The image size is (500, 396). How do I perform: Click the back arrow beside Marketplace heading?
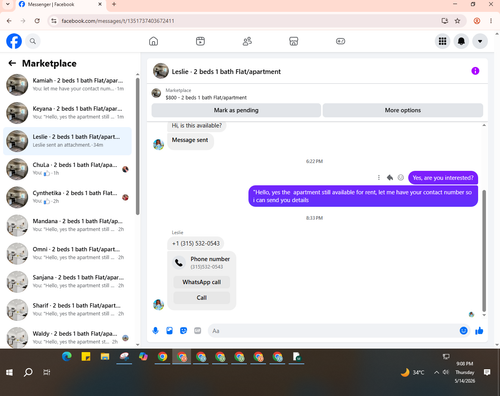12,63
